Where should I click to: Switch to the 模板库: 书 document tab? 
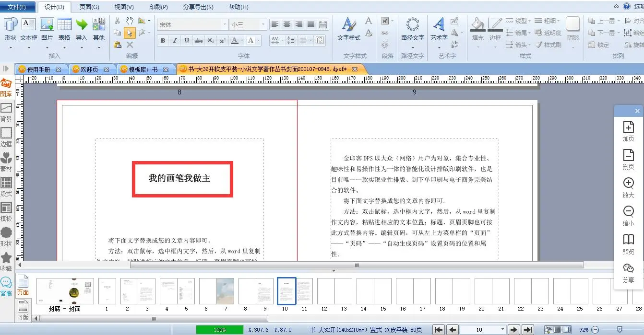143,69
